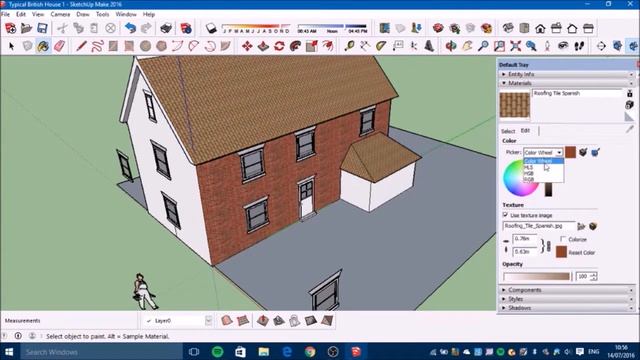Click the opacity value stepper
The width and height of the screenshot is (640, 360).
coord(593,276)
